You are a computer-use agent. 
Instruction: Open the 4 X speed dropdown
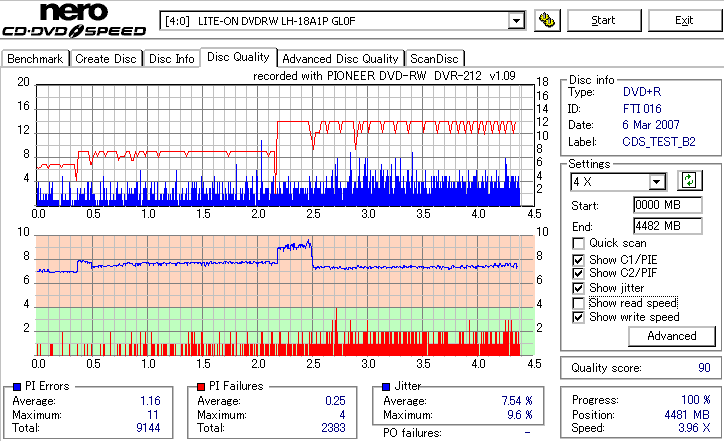tap(656, 182)
